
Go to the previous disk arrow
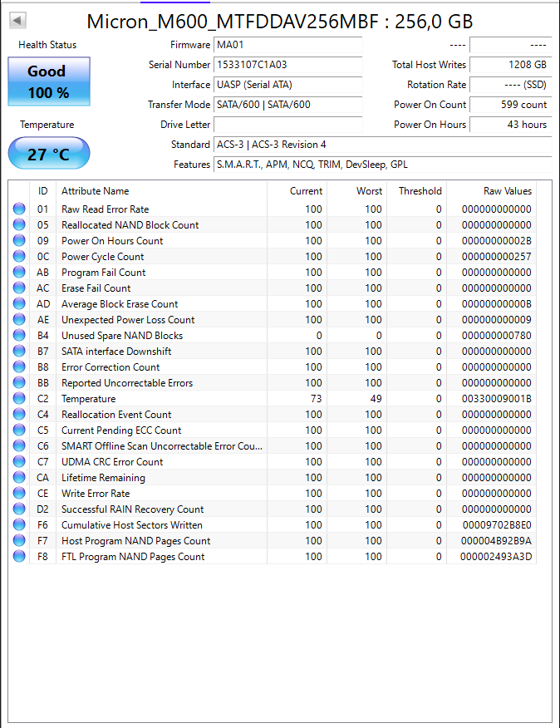click(x=17, y=21)
